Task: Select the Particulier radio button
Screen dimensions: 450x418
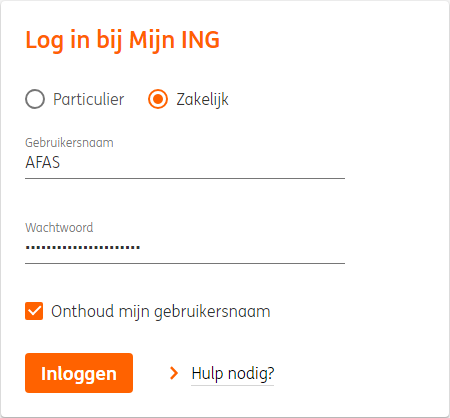Action: pyautogui.click(x=35, y=99)
